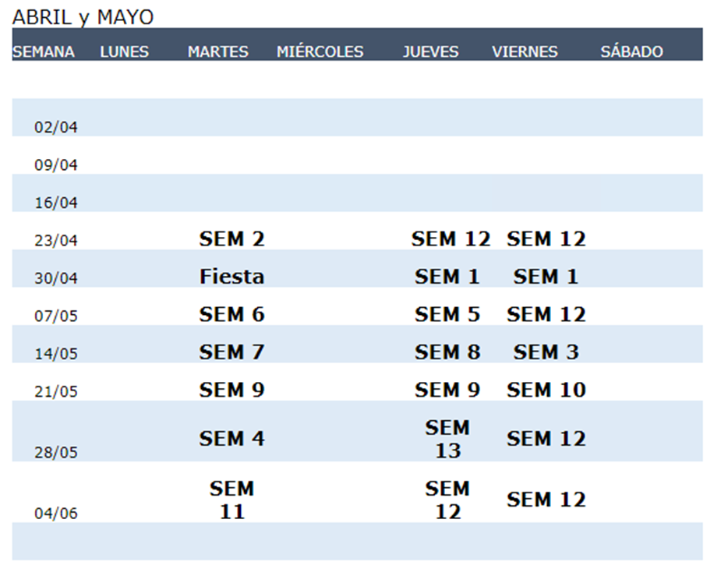Select the SEM 4 cell
The width and height of the screenshot is (728, 576).
[x=231, y=439]
